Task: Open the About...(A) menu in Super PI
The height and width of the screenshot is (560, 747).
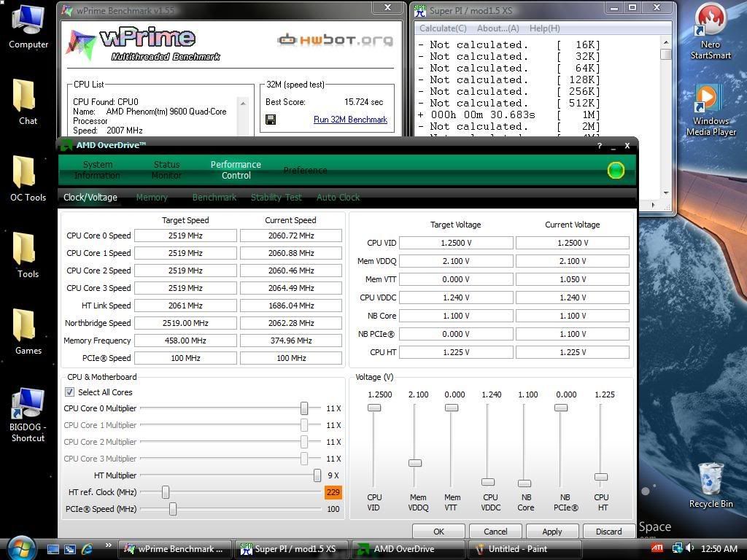Action: (498, 28)
